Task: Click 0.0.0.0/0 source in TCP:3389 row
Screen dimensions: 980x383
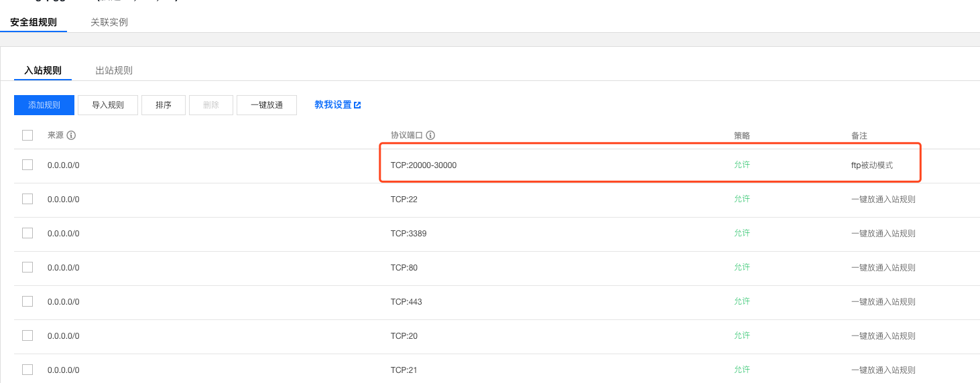Action: point(64,234)
